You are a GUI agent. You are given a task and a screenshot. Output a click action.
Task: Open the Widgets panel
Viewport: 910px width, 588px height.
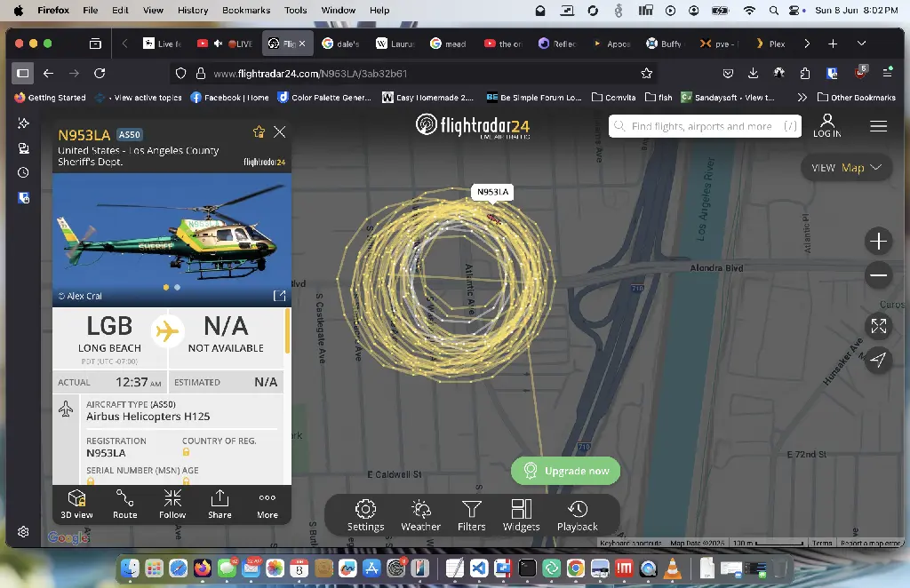521,515
